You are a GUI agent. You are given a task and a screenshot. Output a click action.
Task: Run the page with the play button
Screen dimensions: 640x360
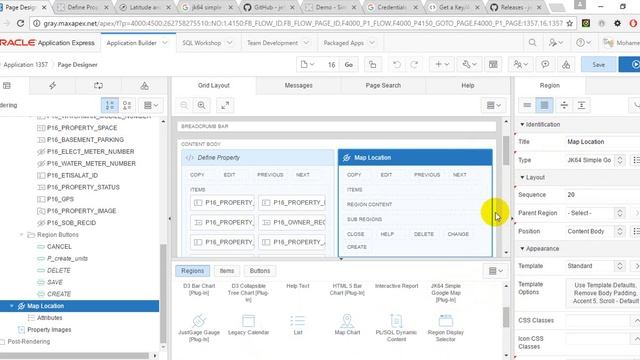point(631,64)
